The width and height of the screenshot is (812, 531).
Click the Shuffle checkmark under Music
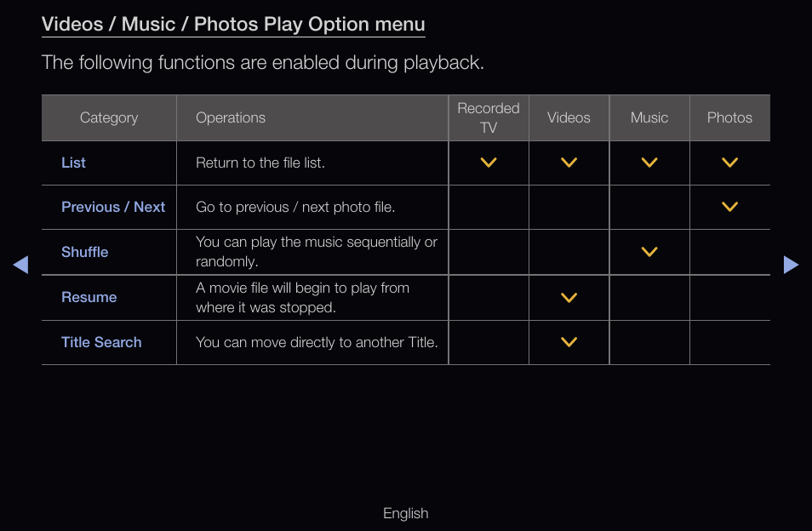coord(649,252)
